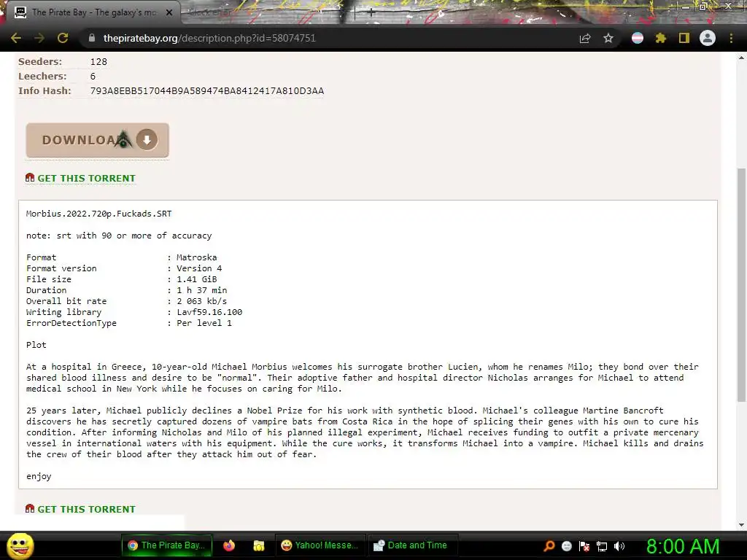View site security padlock info
This screenshot has height=560, width=747.
pyautogui.click(x=92, y=38)
